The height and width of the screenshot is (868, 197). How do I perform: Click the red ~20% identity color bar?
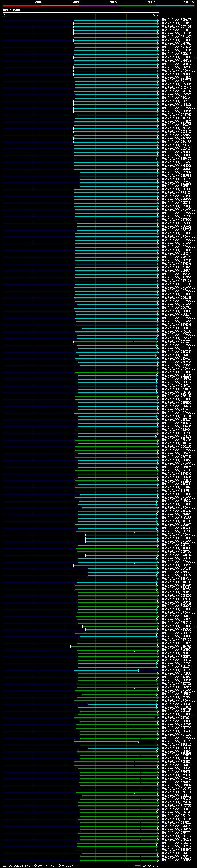point(22,6)
